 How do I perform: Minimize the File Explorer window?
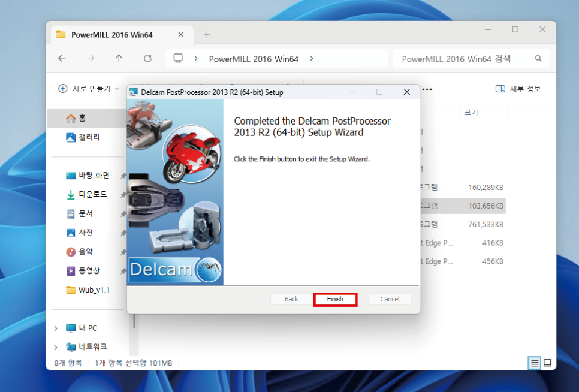[488, 29]
